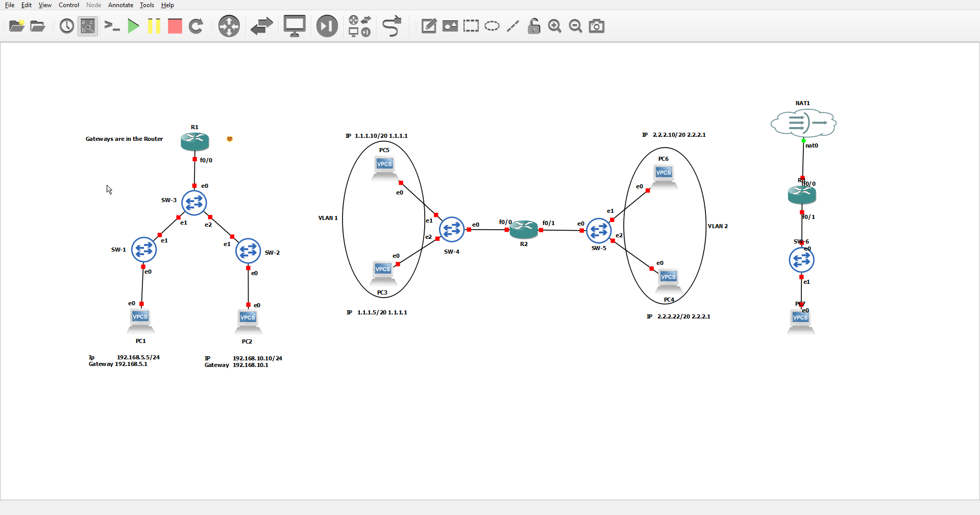Zoom out using the magnifier minus icon
This screenshot has width=980, height=515.
point(575,26)
